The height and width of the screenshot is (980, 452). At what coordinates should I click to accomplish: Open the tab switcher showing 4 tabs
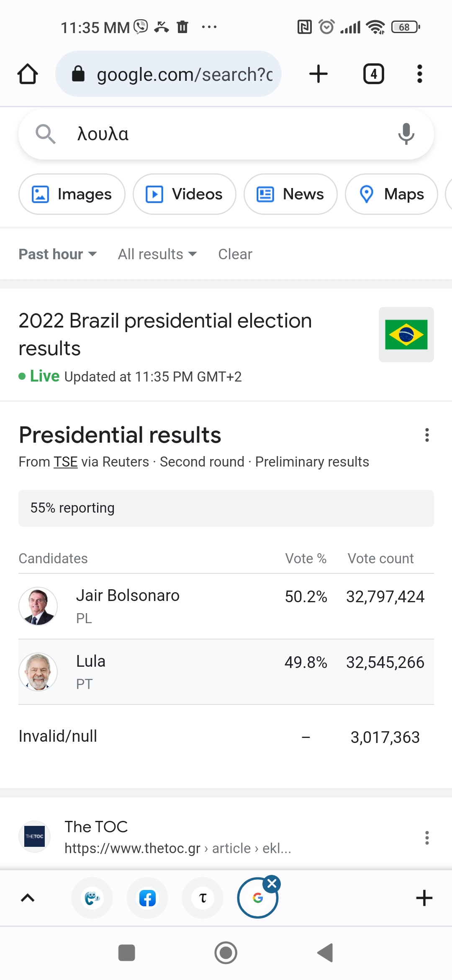point(373,74)
